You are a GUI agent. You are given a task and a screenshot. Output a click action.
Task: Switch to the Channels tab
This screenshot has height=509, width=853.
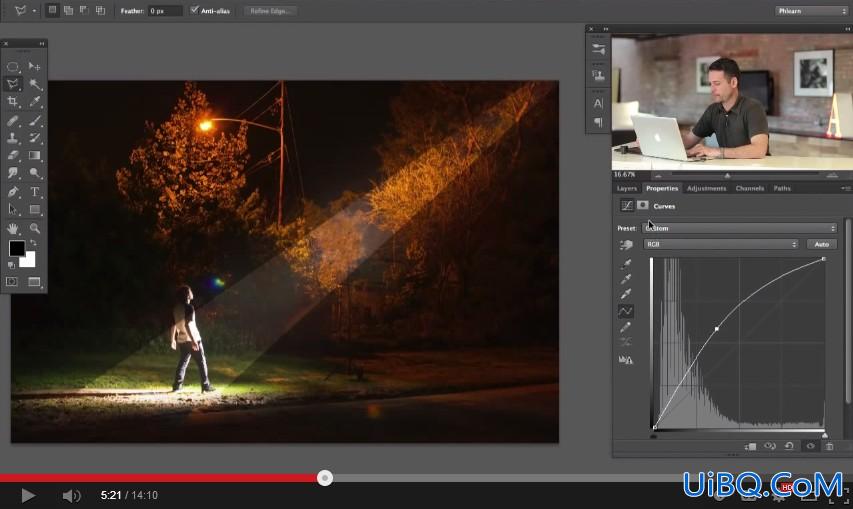[750, 188]
